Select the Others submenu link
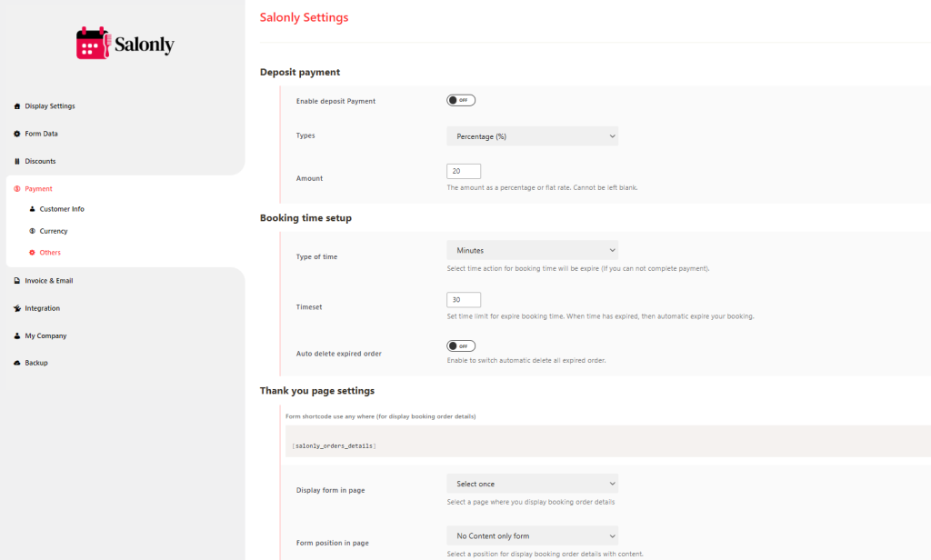 (x=50, y=253)
